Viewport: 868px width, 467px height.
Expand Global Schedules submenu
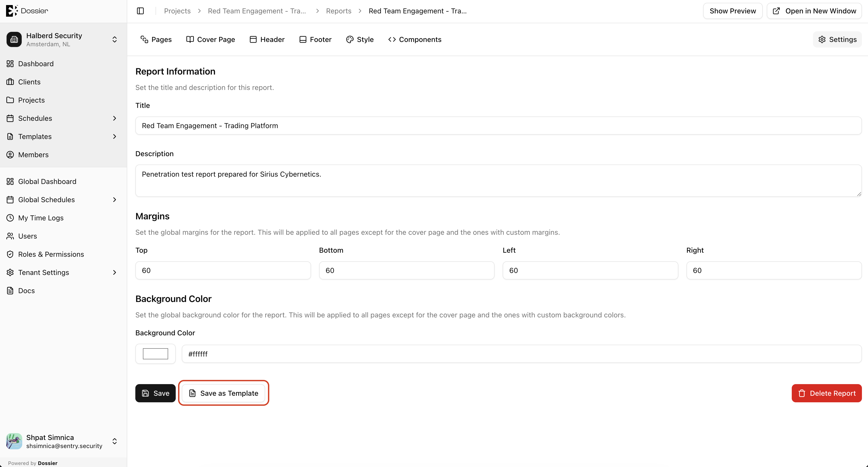114,200
